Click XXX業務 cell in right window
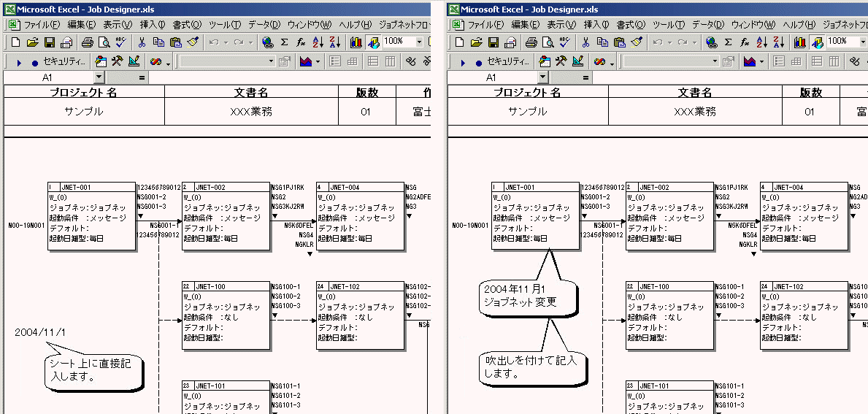This screenshot has height=414, width=868. (x=695, y=111)
